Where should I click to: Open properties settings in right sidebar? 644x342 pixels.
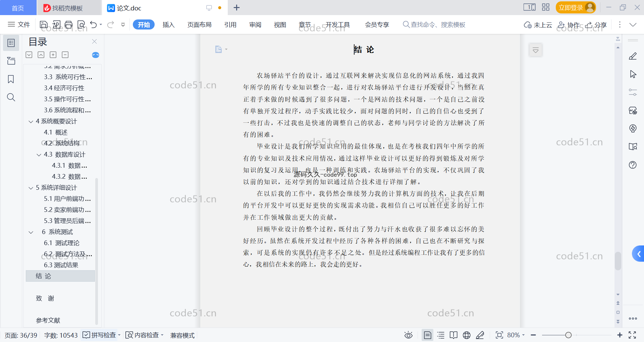(x=633, y=92)
